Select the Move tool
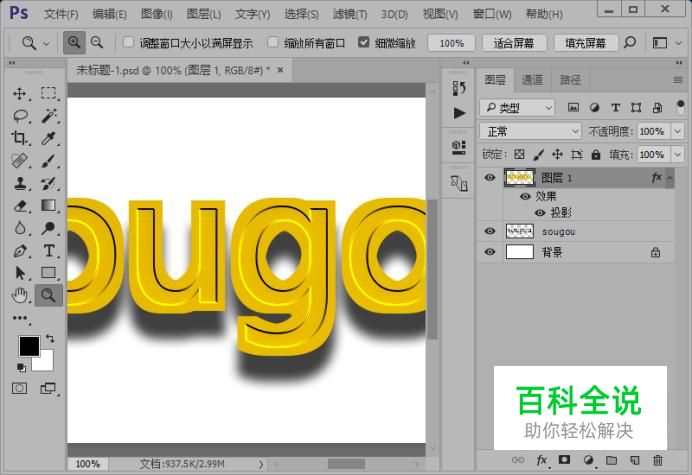 click(19, 94)
